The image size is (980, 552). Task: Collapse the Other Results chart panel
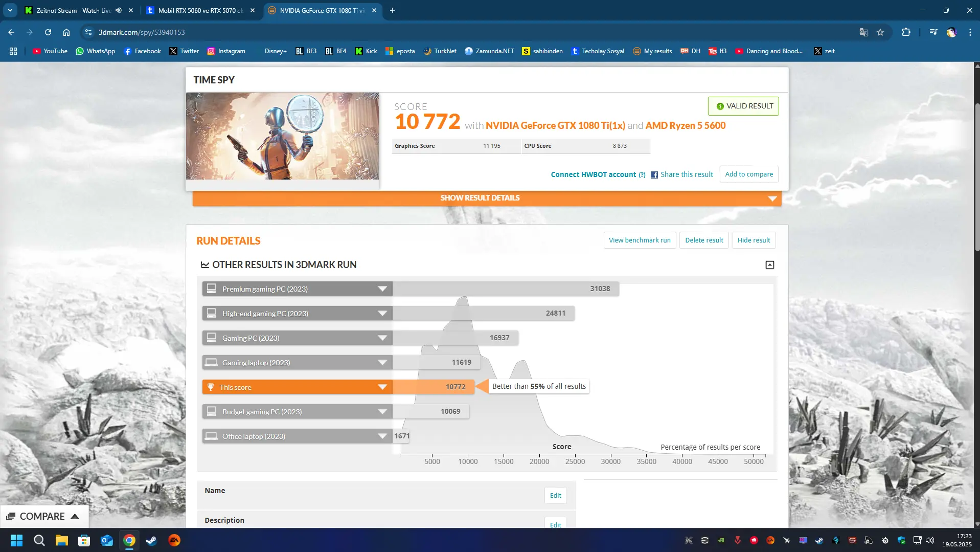click(769, 265)
